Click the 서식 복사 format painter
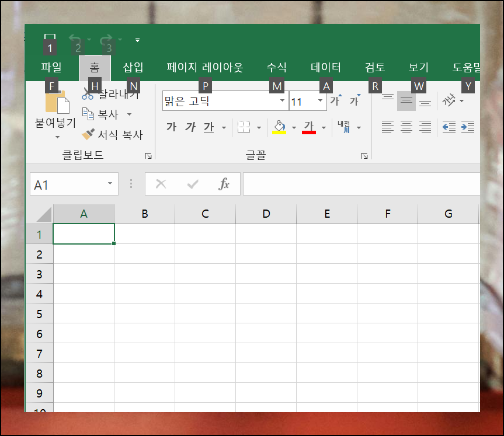504x436 pixels. pos(112,135)
